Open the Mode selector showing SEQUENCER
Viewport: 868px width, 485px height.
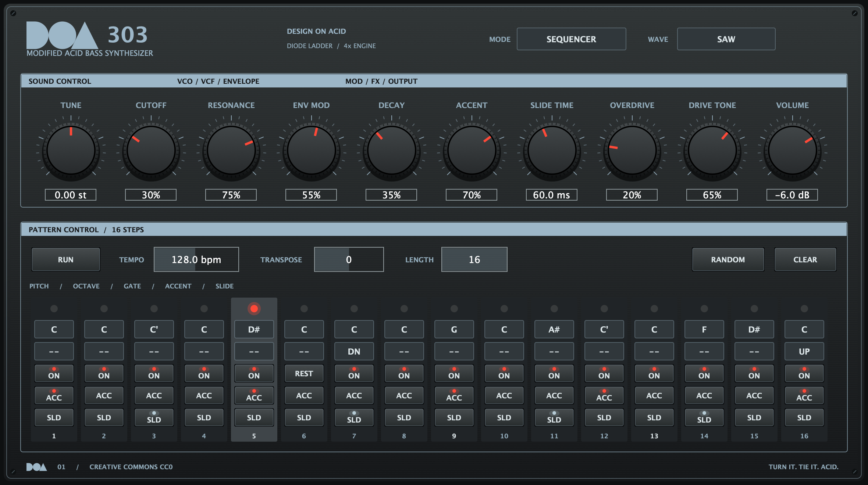(571, 39)
